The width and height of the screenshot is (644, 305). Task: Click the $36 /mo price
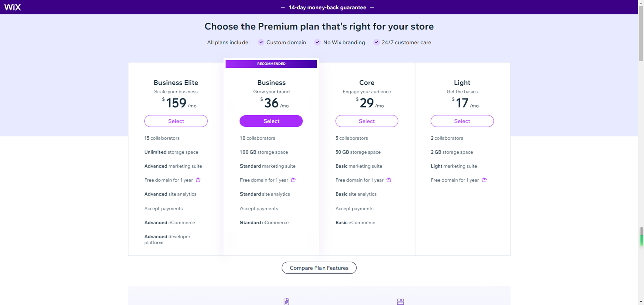click(x=275, y=103)
